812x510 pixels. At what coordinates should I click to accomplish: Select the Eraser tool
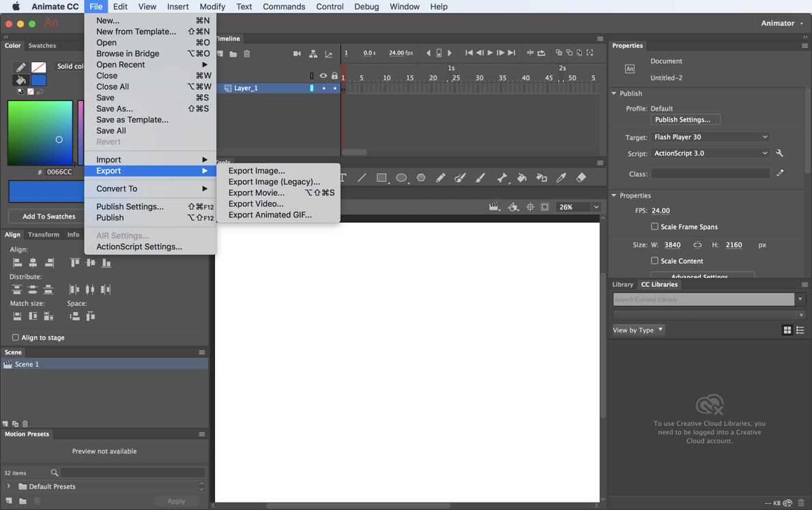coord(581,178)
